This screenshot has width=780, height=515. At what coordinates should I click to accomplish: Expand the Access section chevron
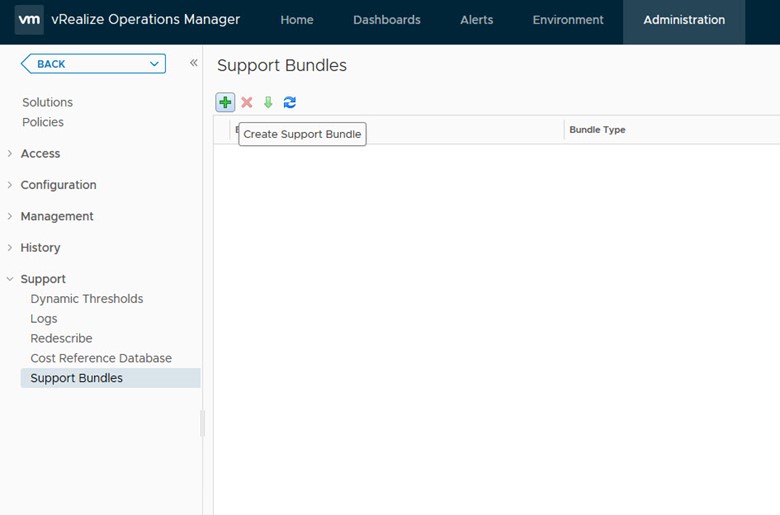pos(9,154)
